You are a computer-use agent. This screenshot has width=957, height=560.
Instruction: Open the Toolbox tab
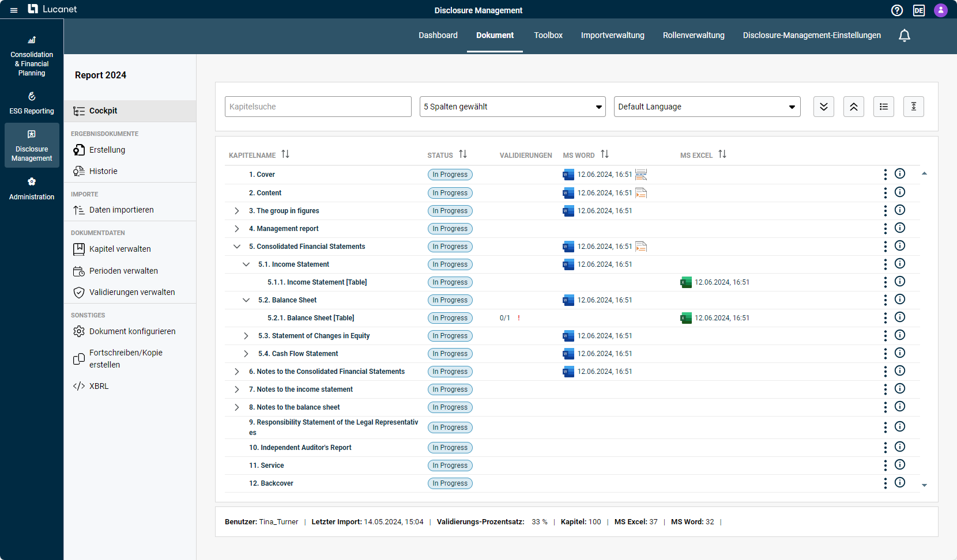coord(548,35)
